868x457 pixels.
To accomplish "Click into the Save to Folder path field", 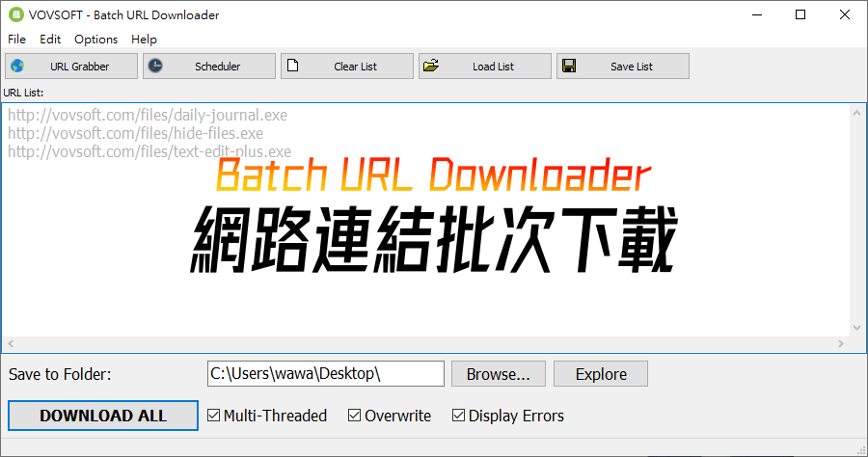I will [326, 373].
